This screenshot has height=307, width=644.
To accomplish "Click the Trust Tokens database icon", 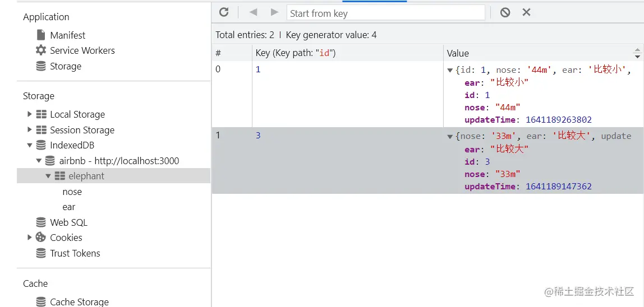I will (40, 253).
